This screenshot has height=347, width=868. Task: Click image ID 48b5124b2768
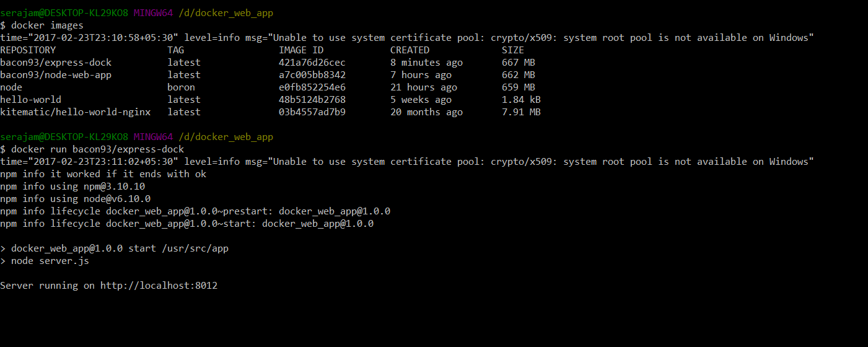pos(312,100)
